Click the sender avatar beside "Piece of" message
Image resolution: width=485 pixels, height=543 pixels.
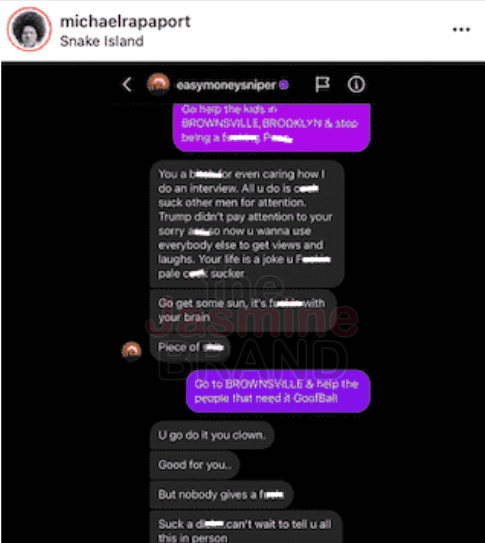click(131, 351)
